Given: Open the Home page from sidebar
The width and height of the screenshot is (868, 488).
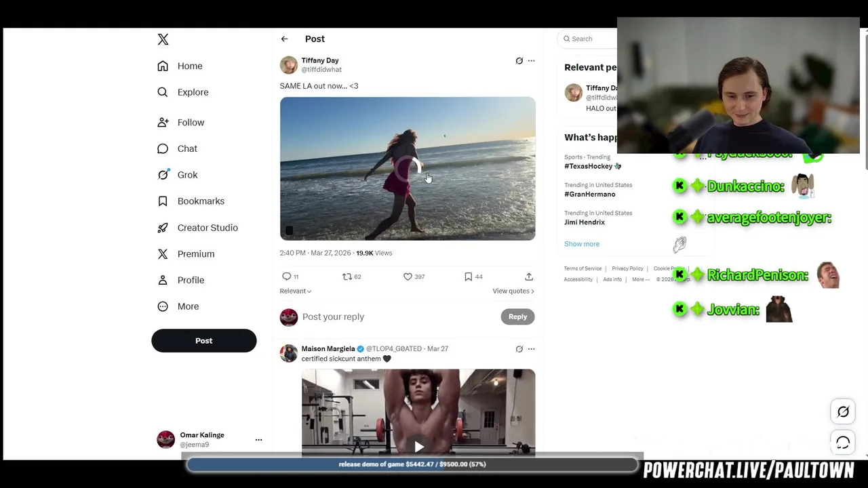Looking at the screenshot, I should (180, 66).
